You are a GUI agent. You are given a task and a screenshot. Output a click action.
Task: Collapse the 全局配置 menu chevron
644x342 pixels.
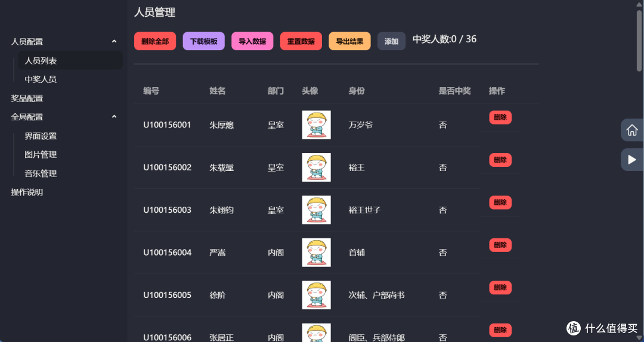click(114, 117)
